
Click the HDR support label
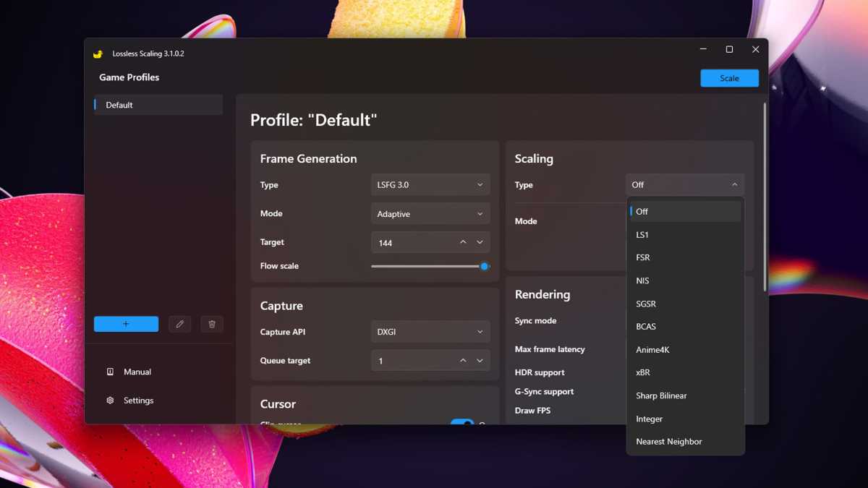coord(540,372)
